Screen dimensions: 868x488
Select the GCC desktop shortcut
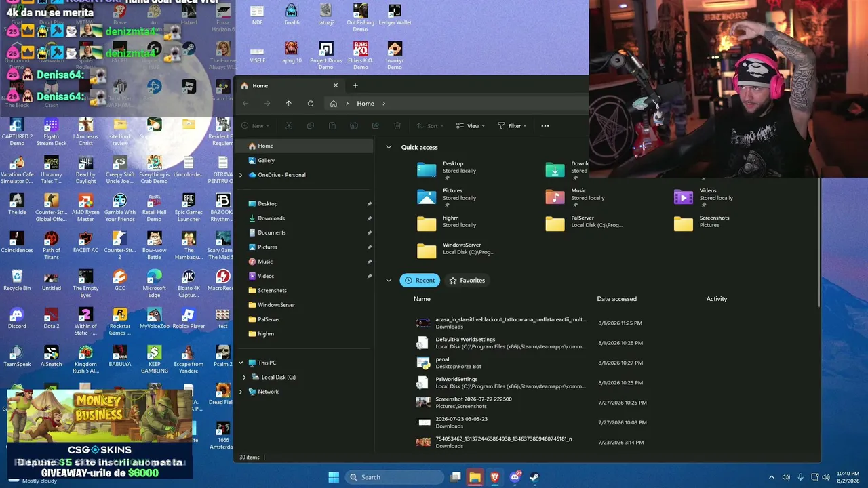pos(120,280)
